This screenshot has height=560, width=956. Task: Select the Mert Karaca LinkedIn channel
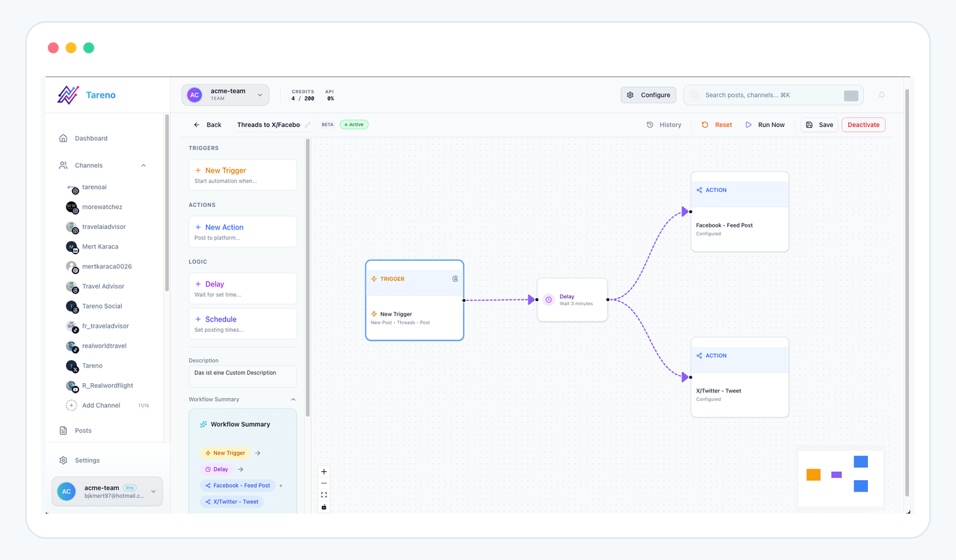tap(100, 247)
